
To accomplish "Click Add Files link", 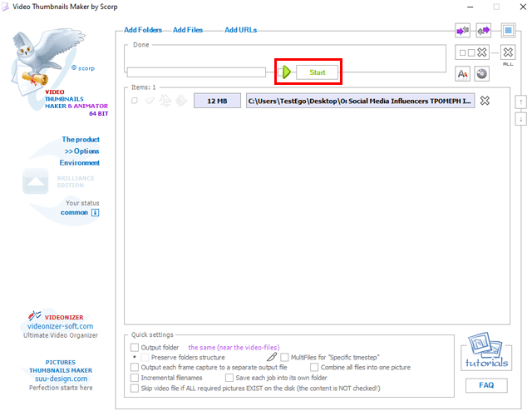I will pos(188,30).
